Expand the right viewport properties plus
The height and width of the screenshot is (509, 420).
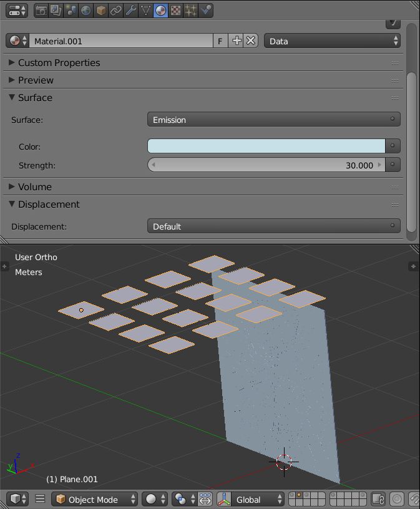[414, 266]
